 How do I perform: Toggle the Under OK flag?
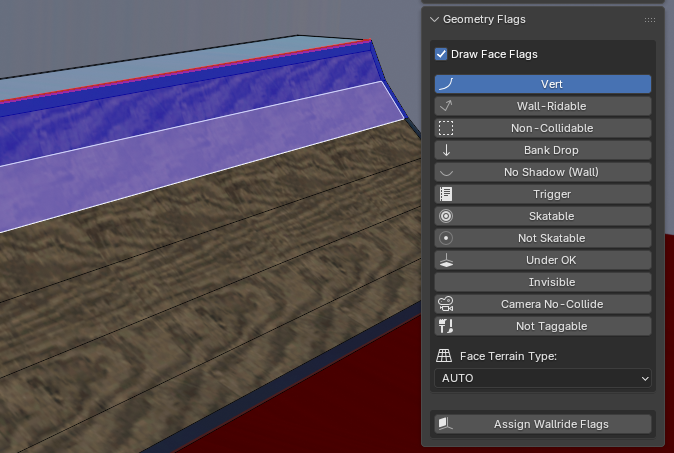(543, 260)
